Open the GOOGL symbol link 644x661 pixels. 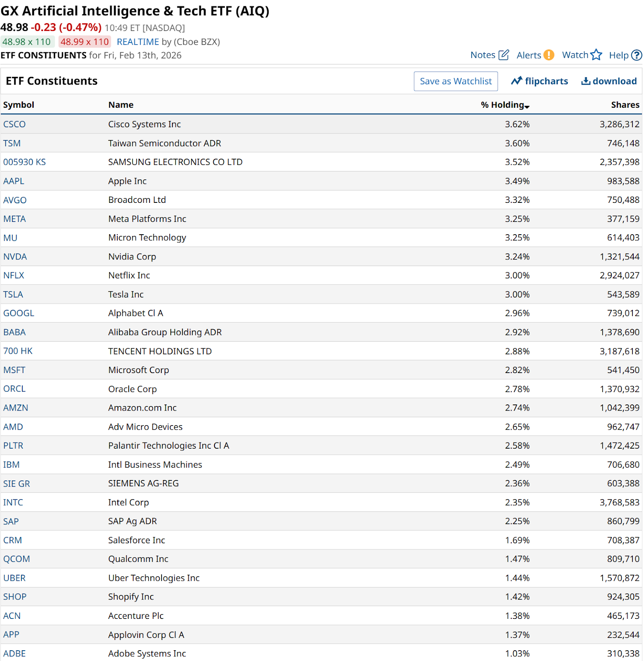[19, 313]
